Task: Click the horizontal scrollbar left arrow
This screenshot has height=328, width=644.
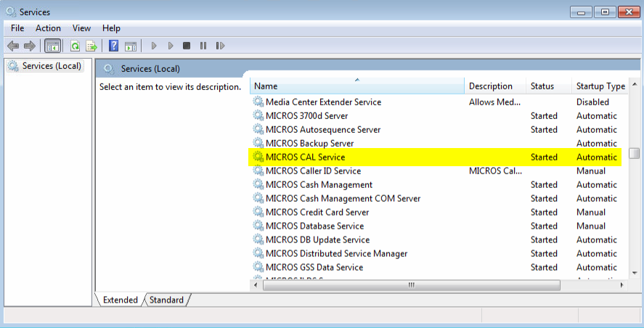Action: pos(256,285)
